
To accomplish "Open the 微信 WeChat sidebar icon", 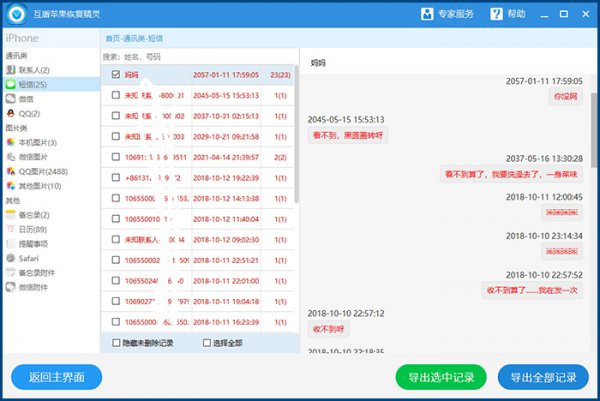I will 11,99.
